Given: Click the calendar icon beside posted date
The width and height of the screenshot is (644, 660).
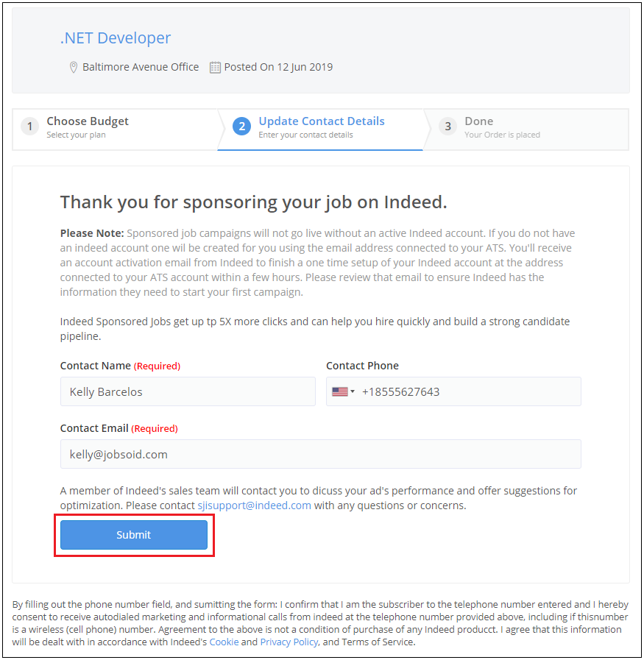Looking at the screenshot, I should click(215, 67).
